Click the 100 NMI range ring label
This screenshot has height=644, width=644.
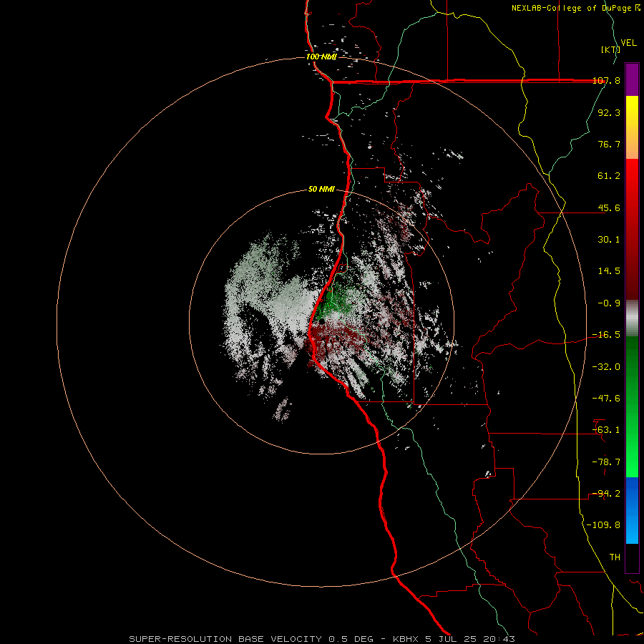tap(321, 57)
